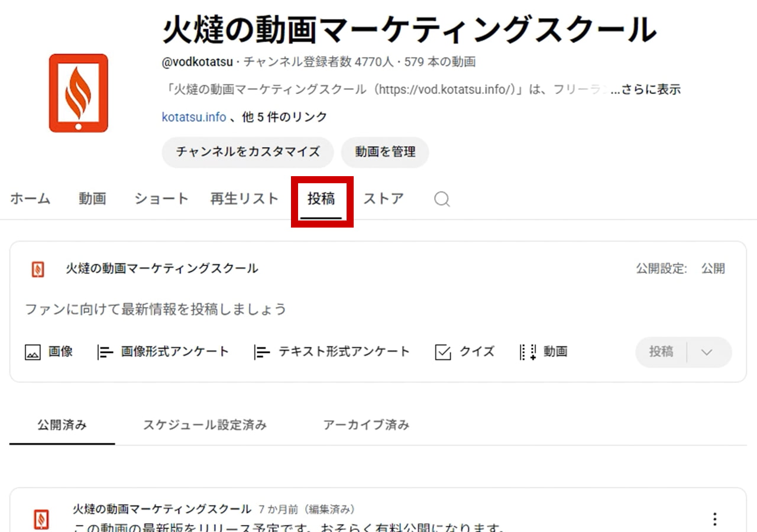Screen dimensions: 757x532
Task: Click the ファンに向けて最新情報を投稿しましょう text field
Action: 156,309
